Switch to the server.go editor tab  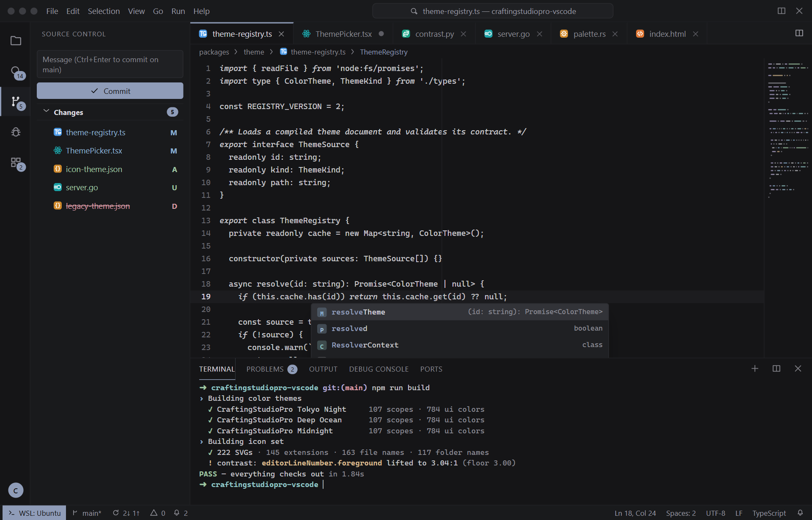(513, 34)
